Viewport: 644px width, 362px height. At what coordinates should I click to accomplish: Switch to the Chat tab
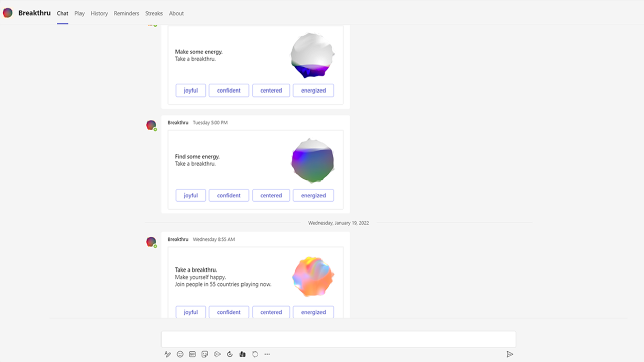coord(63,13)
